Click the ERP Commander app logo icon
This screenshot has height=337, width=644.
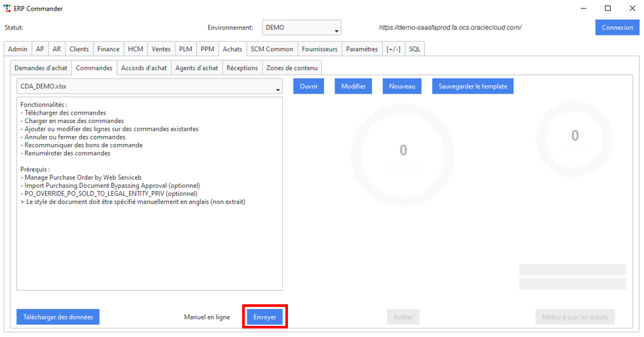pos(7,9)
